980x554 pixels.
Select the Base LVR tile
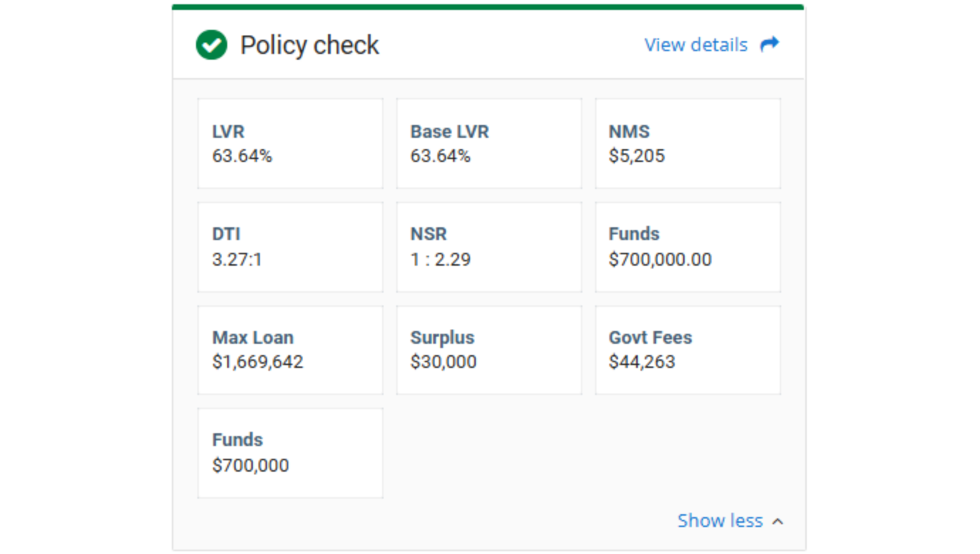pyautogui.click(x=489, y=143)
